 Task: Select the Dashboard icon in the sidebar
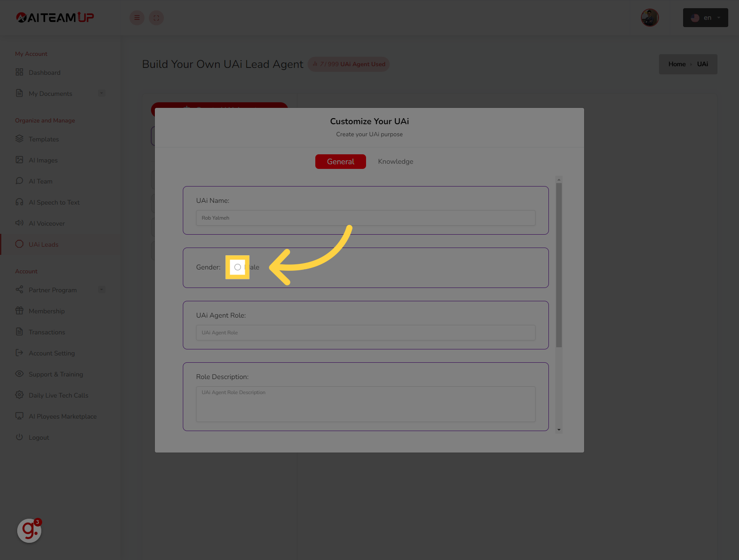pyautogui.click(x=19, y=72)
